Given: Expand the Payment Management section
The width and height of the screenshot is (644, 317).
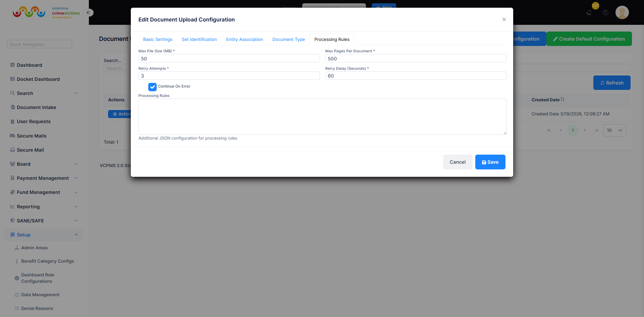Looking at the screenshot, I should (x=43, y=178).
